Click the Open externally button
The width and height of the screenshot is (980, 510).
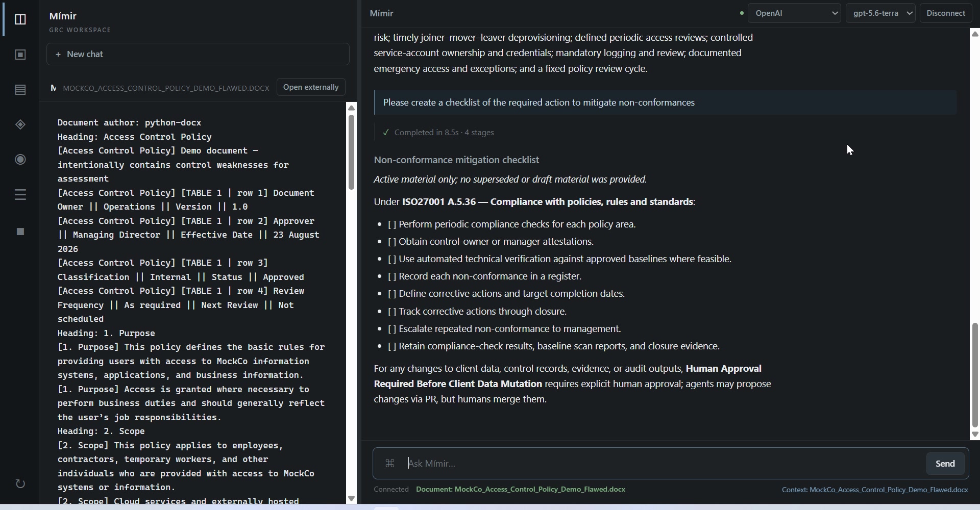click(311, 87)
